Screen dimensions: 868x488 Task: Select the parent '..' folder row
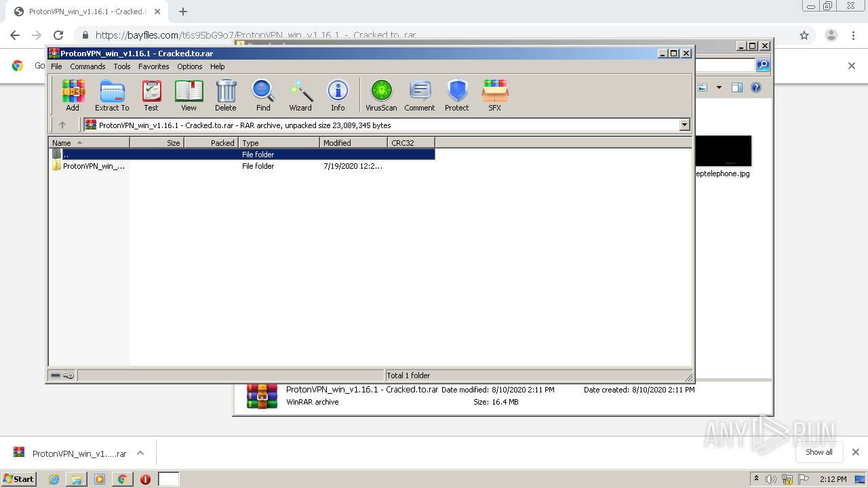242,154
